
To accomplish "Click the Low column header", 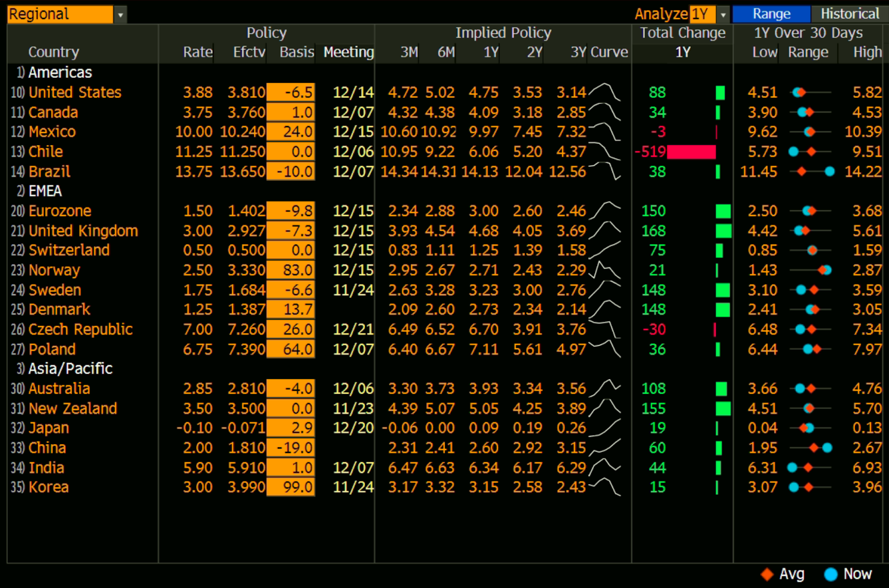I will point(765,52).
